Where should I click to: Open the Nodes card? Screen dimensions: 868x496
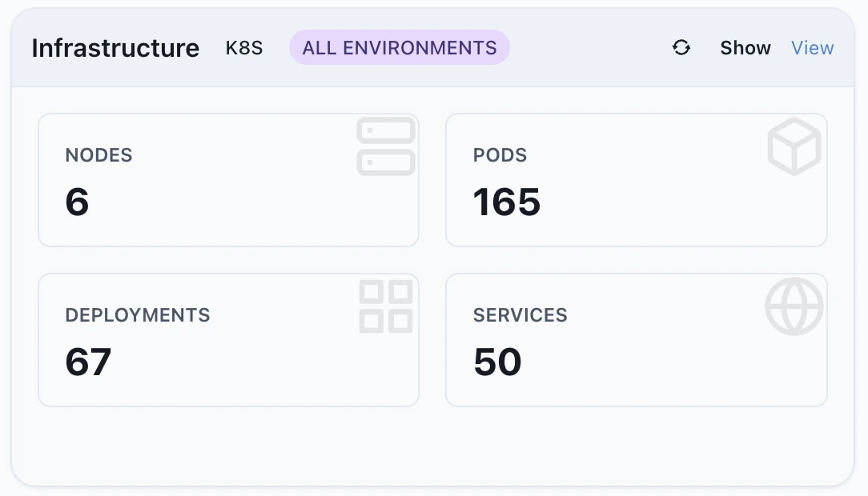pyautogui.click(x=228, y=179)
